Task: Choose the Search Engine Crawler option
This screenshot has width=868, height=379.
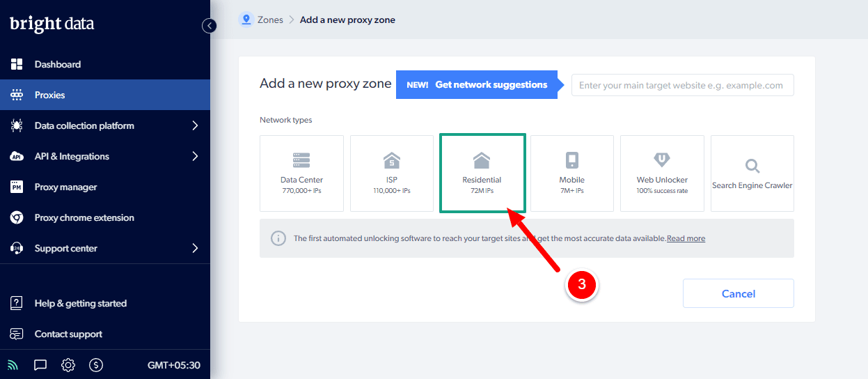Action: (752, 173)
